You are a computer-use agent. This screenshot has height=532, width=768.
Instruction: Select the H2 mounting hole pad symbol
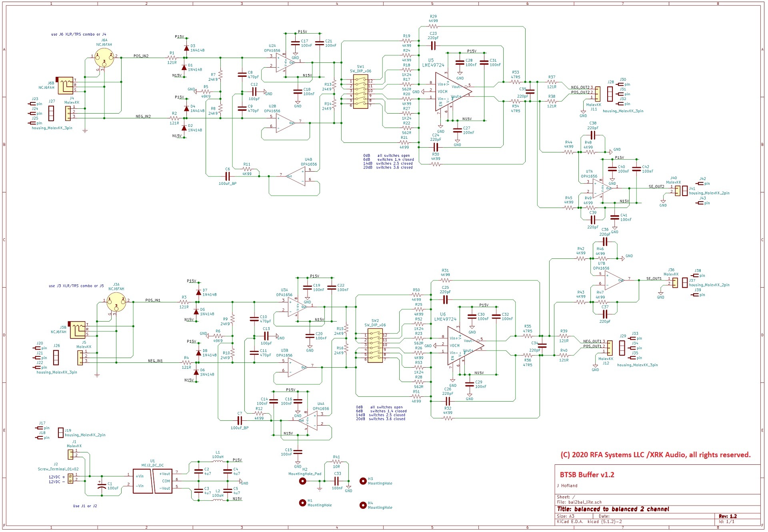click(302, 482)
